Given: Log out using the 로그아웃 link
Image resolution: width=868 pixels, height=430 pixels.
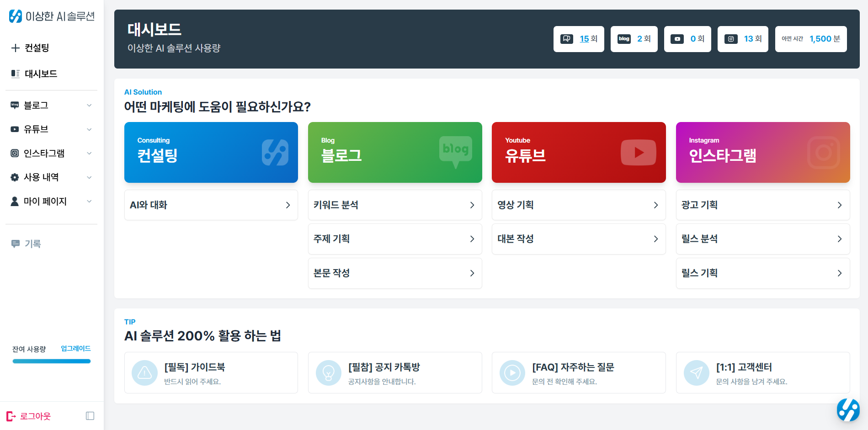Looking at the screenshot, I should click(x=35, y=416).
